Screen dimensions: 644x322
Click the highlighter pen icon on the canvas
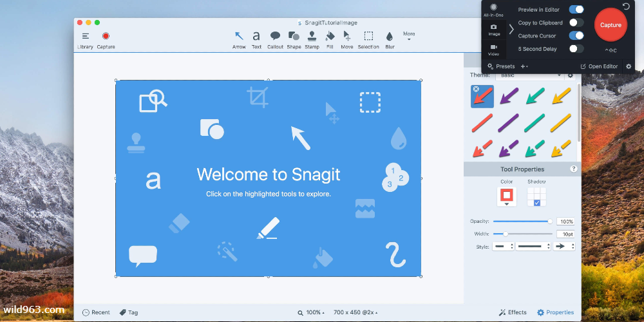268,228
